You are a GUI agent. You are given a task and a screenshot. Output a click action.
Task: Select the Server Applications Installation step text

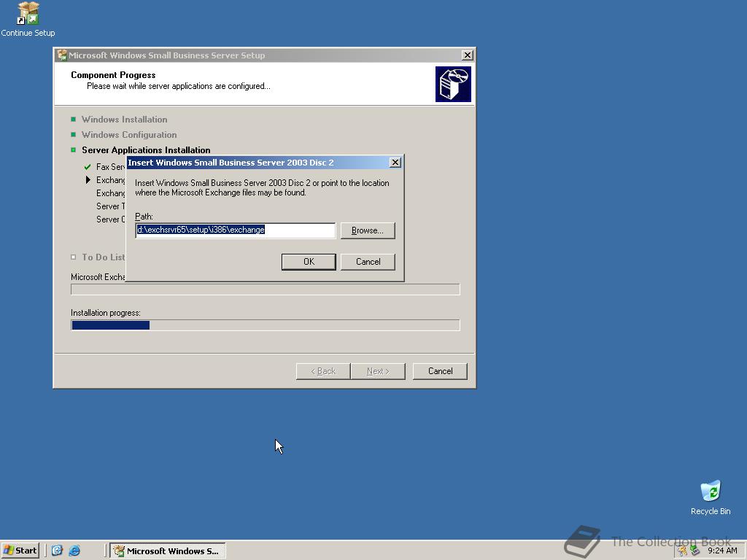point(146,150)
